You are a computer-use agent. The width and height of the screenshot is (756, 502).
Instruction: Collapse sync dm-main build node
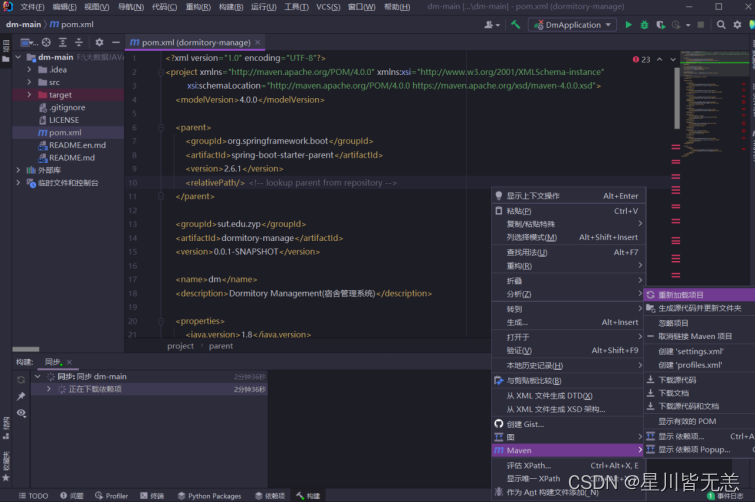[x=38, y=377]
